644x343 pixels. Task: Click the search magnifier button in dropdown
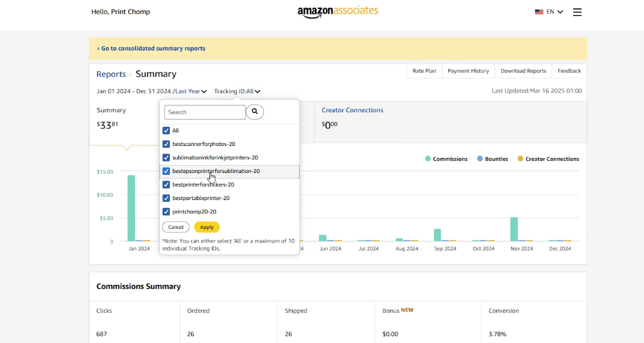pyautogui.click(x=254, y=112)
